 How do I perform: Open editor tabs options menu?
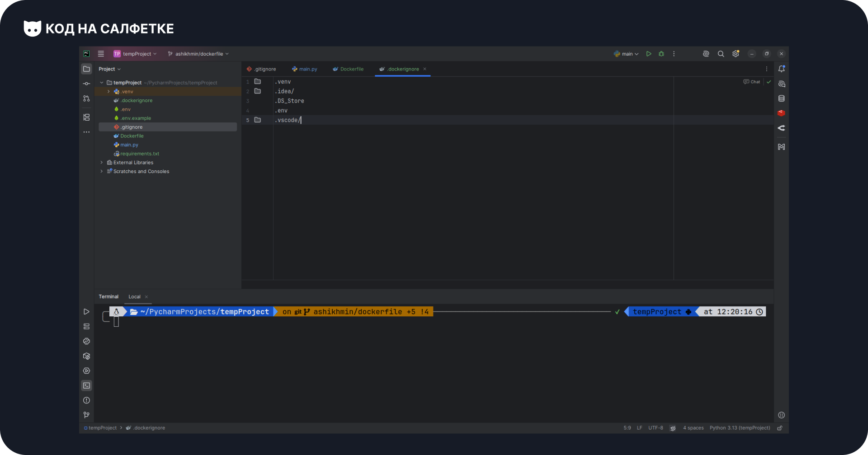tap(767, 69)
